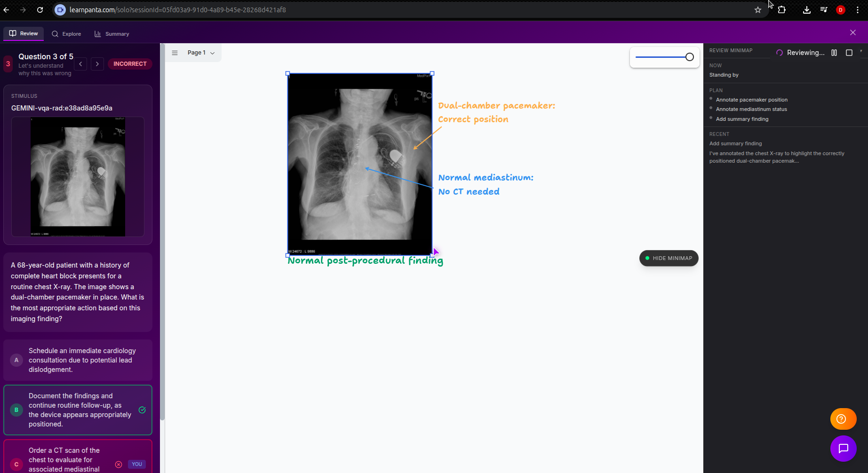The height and width of the screenshot is (473, 868).
Task: Select plan item Annotate mediastinum status
Action: point(751,109)
